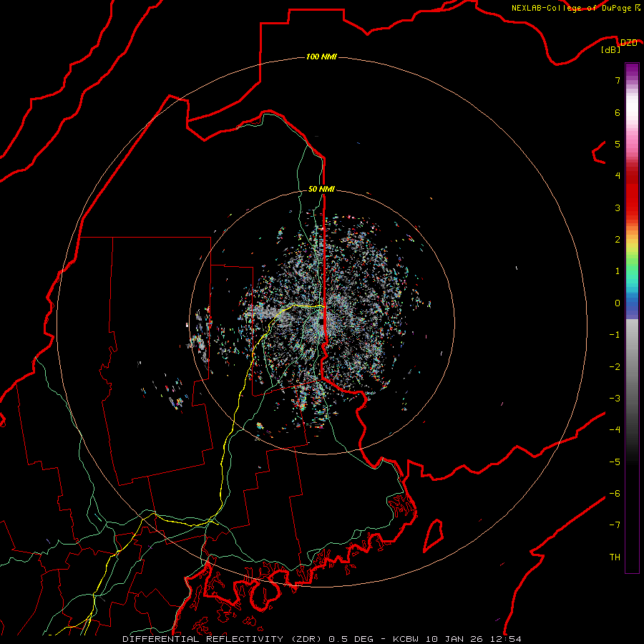Click the TH threshold label on legend

615,557
